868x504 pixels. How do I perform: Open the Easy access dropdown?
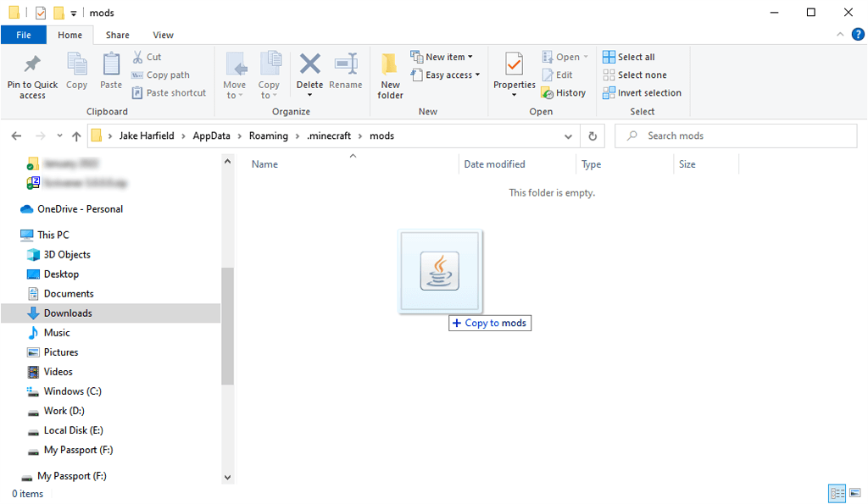pyautogui.click(x=445, y=75)
